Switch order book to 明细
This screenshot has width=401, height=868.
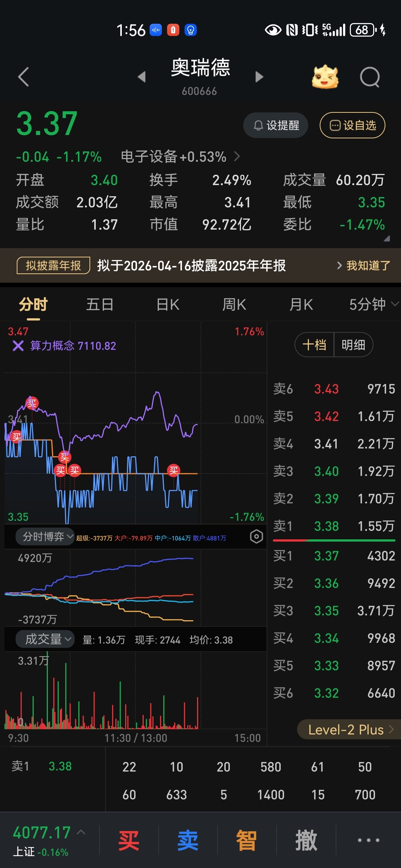(x=353, y=345)
